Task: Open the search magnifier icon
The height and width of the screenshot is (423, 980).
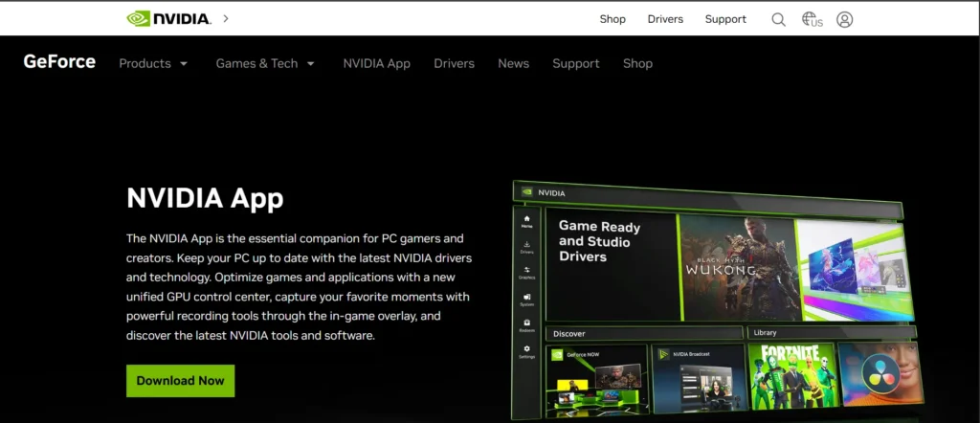Action: pyautogui.click(x=778, y=19)
